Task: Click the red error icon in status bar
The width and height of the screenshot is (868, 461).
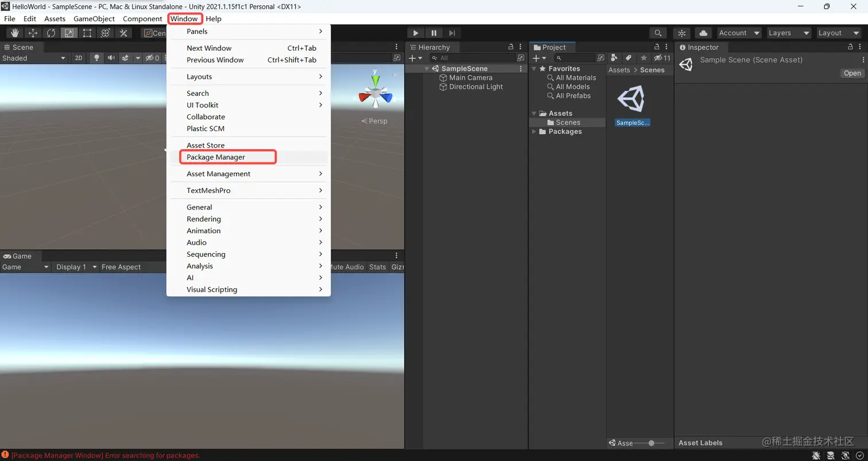Action: (x=5, y=455)
